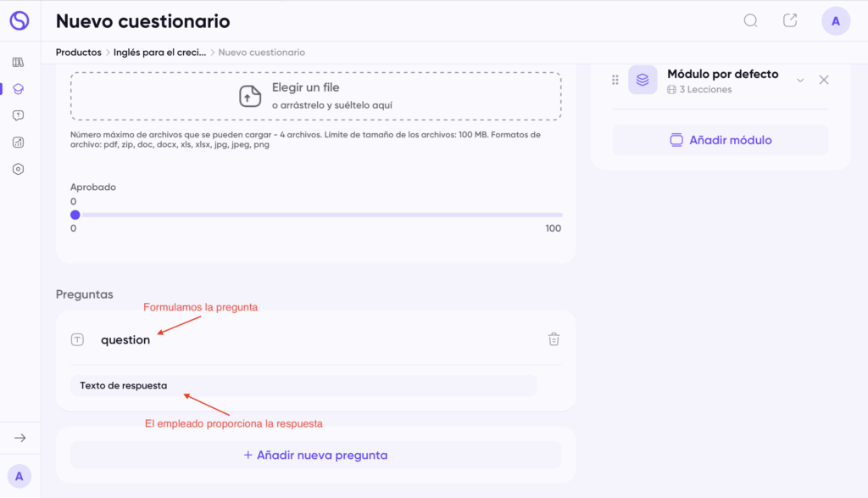868x498 pixels.
Task: Click the app logo in the sidebar
Action: point(19,21)
